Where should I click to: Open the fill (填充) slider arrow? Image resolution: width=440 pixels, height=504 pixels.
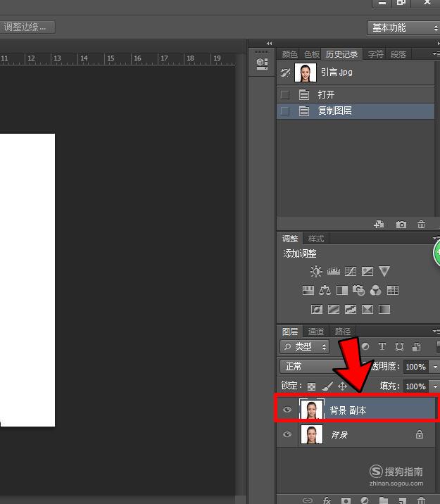(x=435, y=386)
